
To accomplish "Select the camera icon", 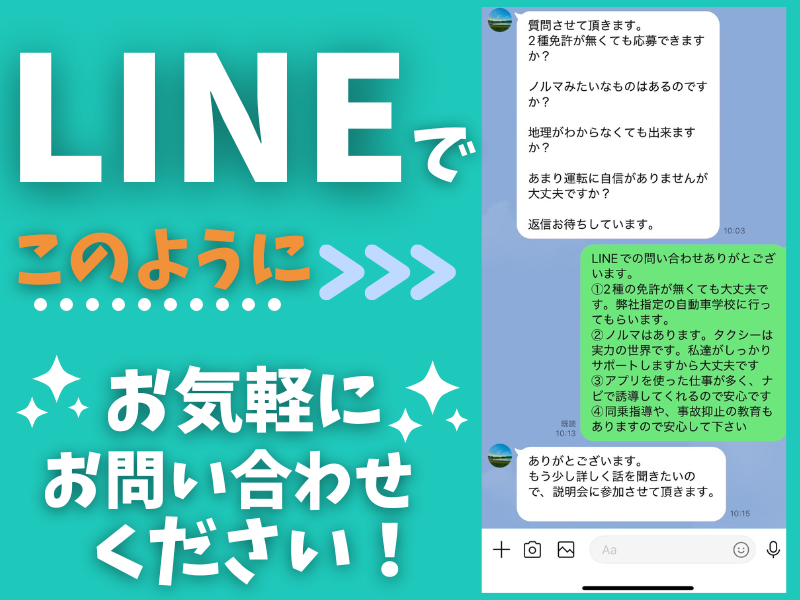I will click(x=531, y=547).
